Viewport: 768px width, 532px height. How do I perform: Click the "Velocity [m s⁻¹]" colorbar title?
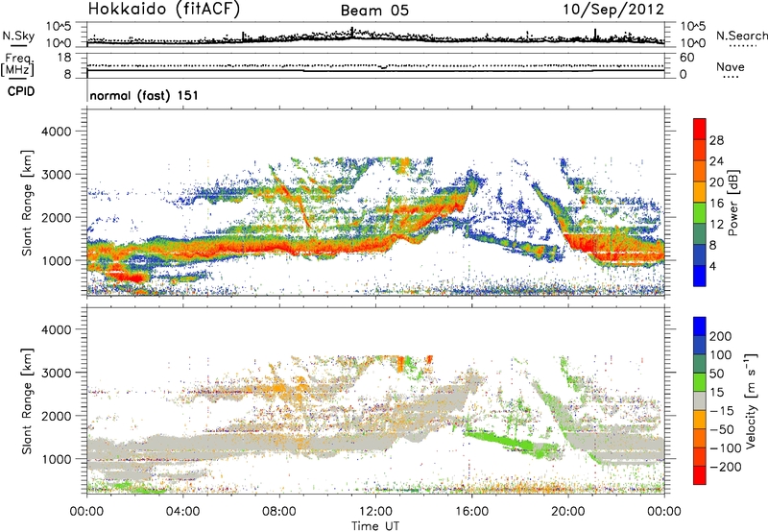point(750,400)
